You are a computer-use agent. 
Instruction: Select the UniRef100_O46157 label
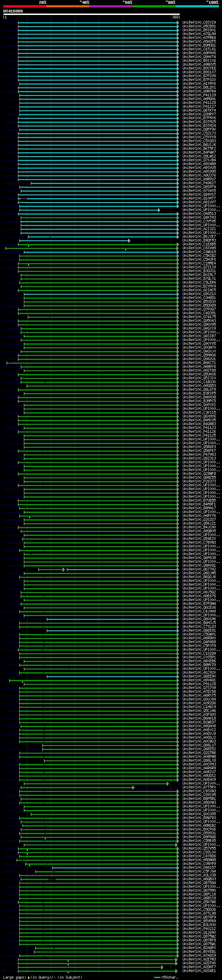[199, 868]
